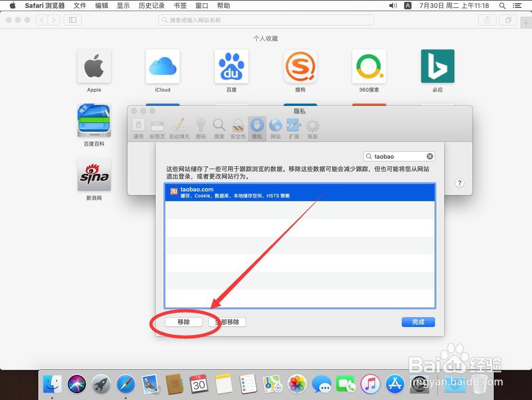Select the 安全性 Security preferences tab

coord(238,129)
